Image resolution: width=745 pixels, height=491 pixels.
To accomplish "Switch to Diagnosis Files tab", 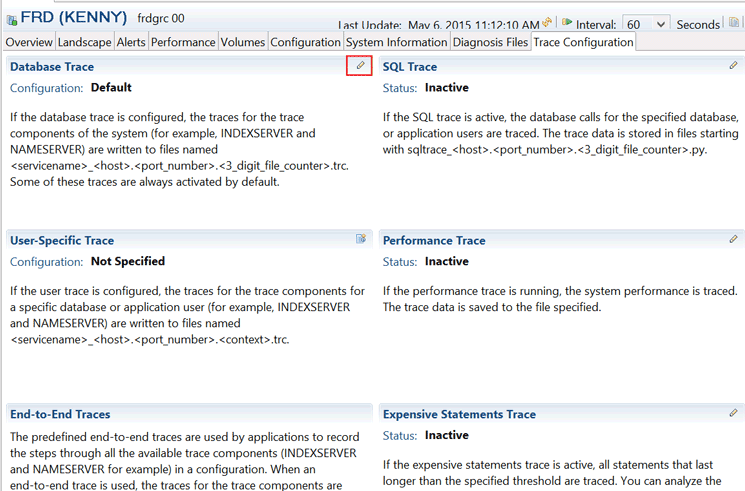I will [490, 42].
